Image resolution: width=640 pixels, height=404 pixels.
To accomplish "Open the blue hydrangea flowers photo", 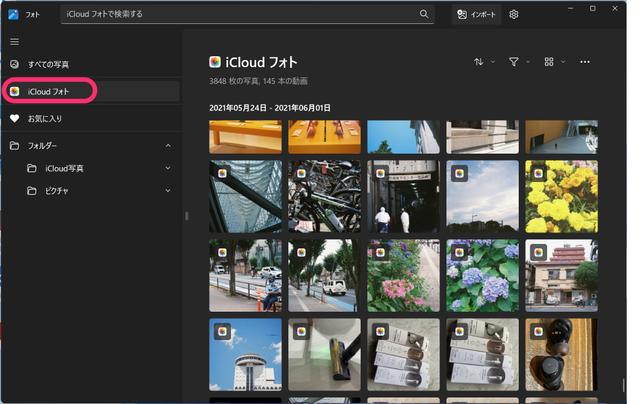I will click(x=482, y=275).
